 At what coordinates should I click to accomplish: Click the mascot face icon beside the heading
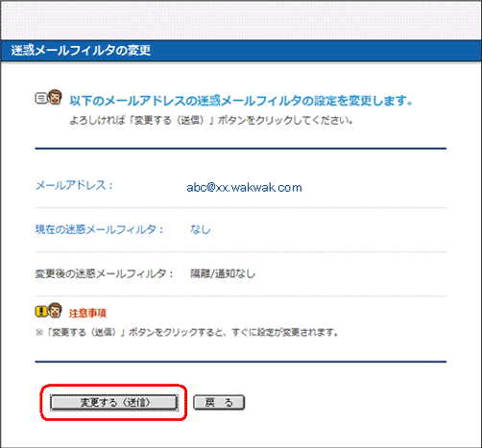pos(55,97)
